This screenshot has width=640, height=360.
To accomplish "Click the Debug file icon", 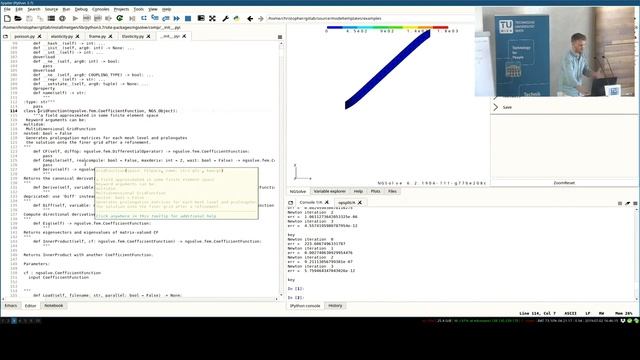I will coord(132,18).
